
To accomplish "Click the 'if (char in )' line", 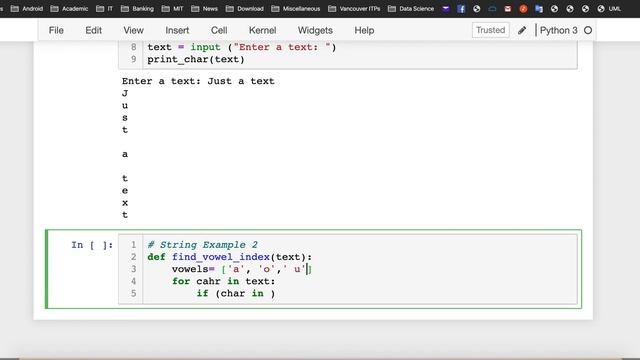I will (x=236, y=293).
